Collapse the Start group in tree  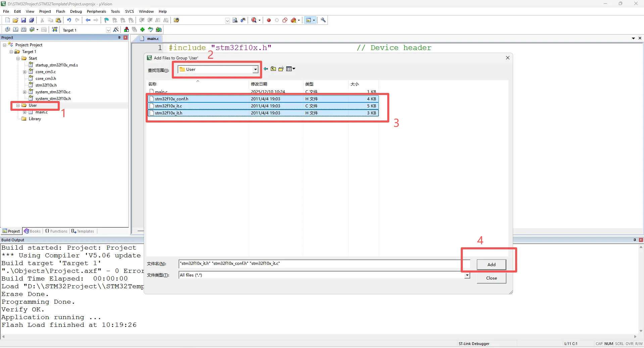(x=18, y=58)
